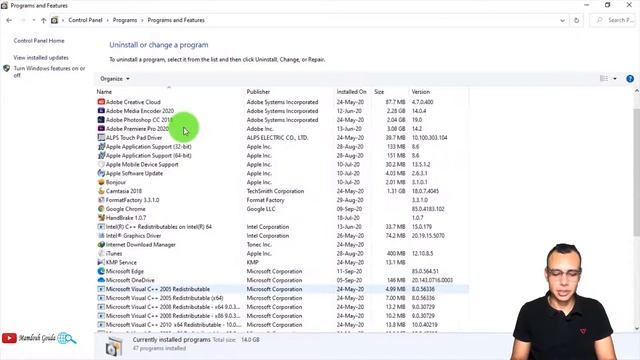
Task: Click the Apple Application Support (32-bit) icon
Action: coord(101,147)
